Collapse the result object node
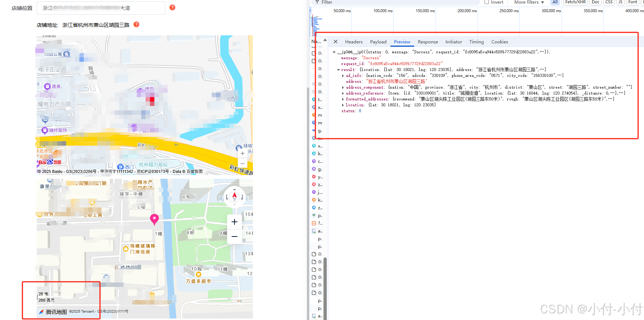The height and width of the screenshot is (320, 644). coord(339,70)
